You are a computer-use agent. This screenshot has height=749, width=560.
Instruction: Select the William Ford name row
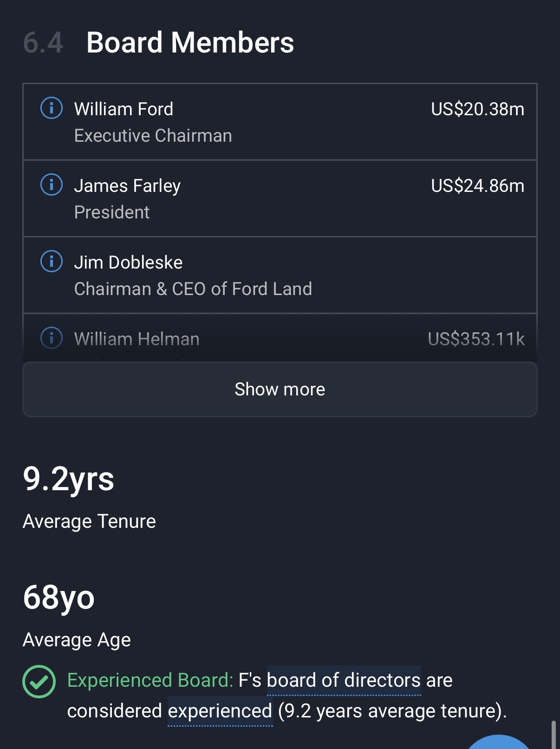(x=124, y=109)
